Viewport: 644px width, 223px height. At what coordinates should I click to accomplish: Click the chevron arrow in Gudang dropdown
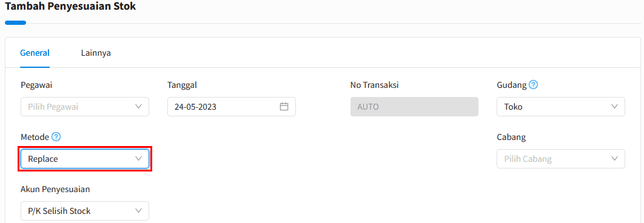point(614,107)
